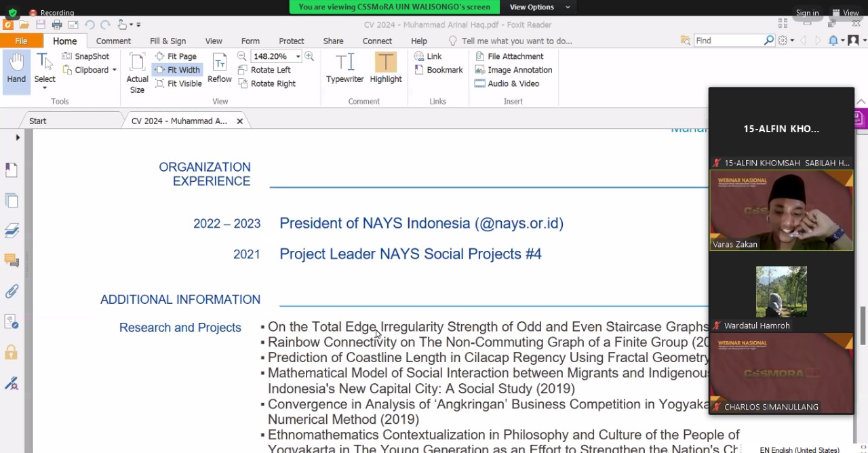The height and width of the screenshot is (453, 868).
Task: Open the Protect ribbon tab
Action: pos(291,41)
